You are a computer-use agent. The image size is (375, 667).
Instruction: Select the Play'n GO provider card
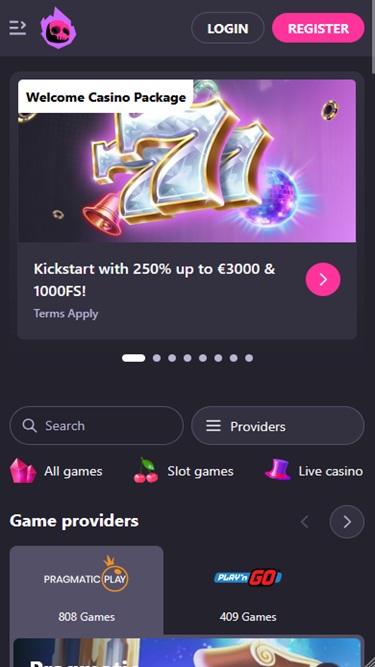coord(248,590)
